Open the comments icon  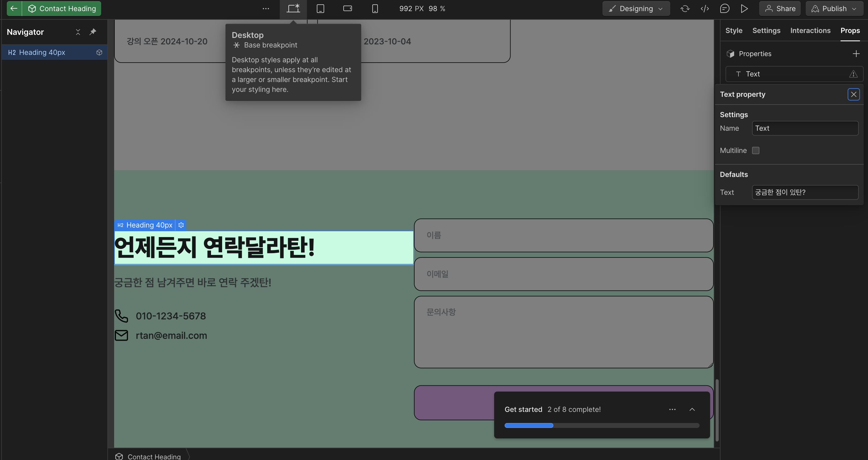(725, 8)
